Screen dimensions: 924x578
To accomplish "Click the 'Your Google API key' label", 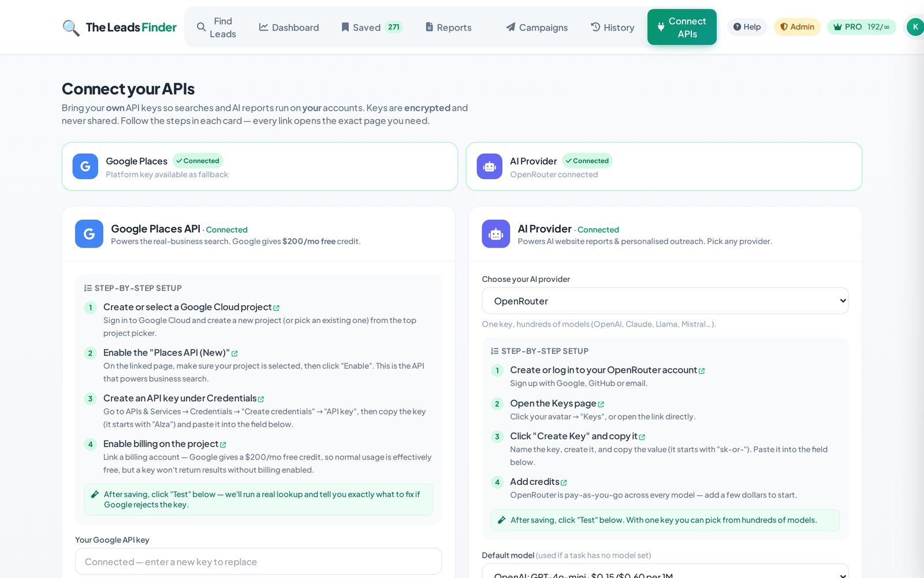I will click(112, 540).
